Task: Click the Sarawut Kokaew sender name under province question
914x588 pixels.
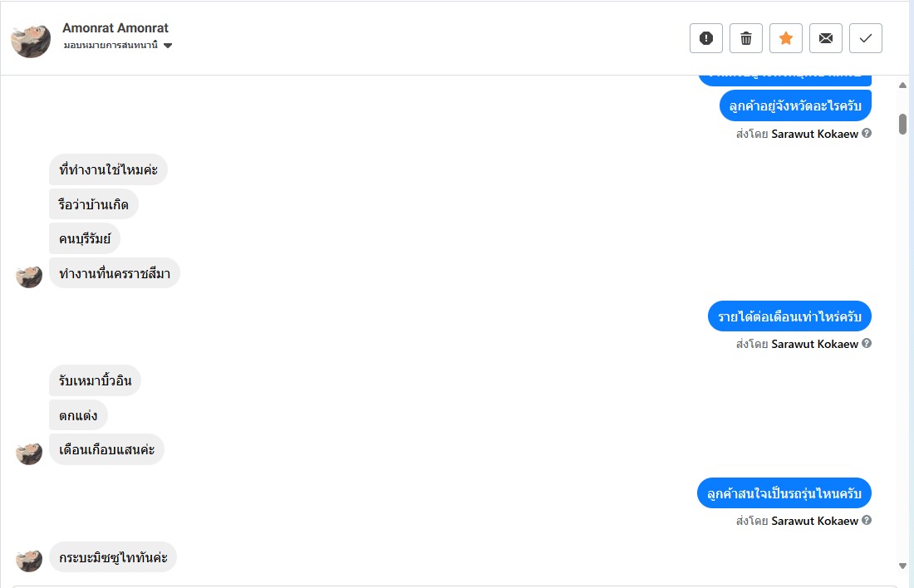Action: [x=814, y=133]
